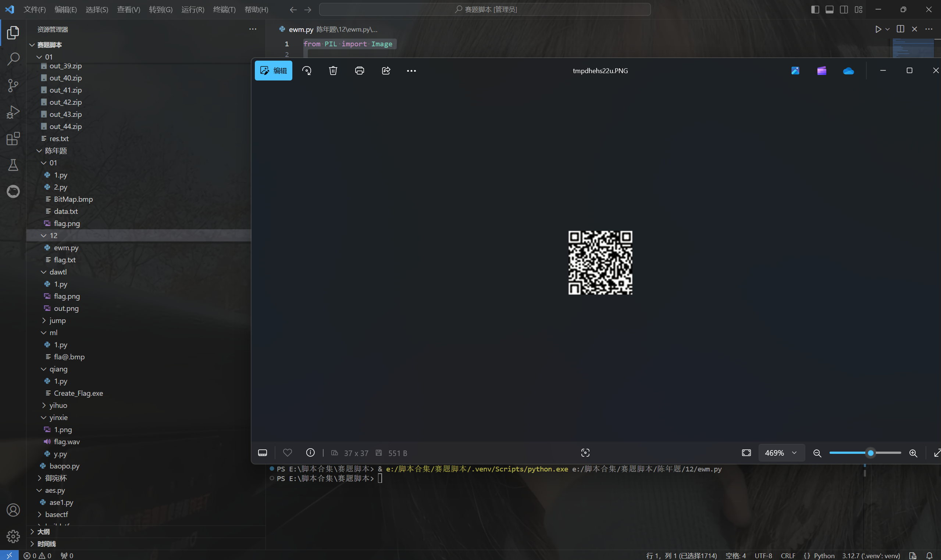This screenshot has height=560, width=941.
Task: Click the visual search scan icon
Action: point(585,453)
